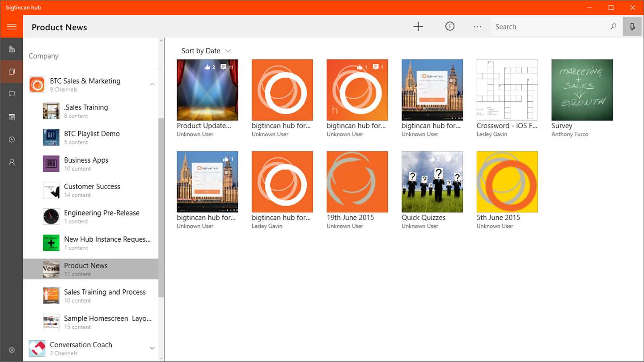Activate the microphone voice search button
This screenshot has width=644, height=362.
632,27
